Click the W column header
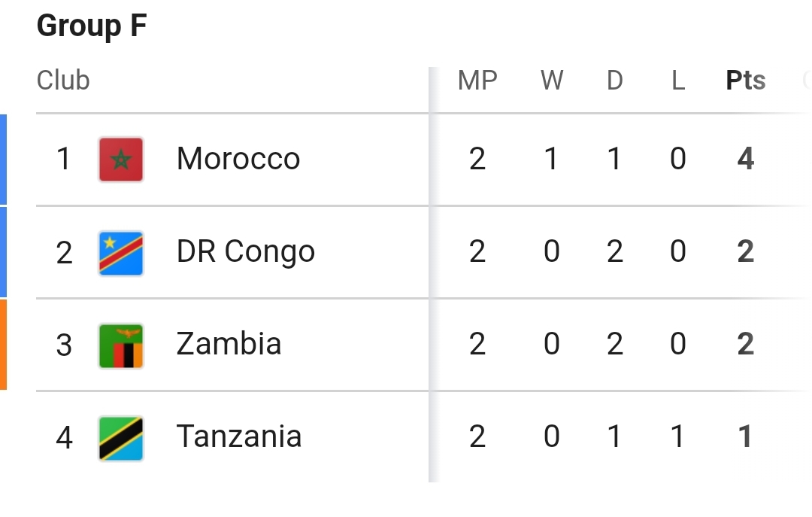Screen dimensions: 812x517 pos(552,81)
